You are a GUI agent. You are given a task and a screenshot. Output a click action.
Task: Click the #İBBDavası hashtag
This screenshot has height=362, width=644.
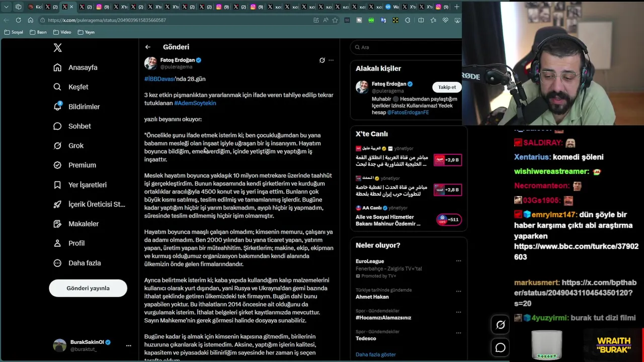point(159,79)
